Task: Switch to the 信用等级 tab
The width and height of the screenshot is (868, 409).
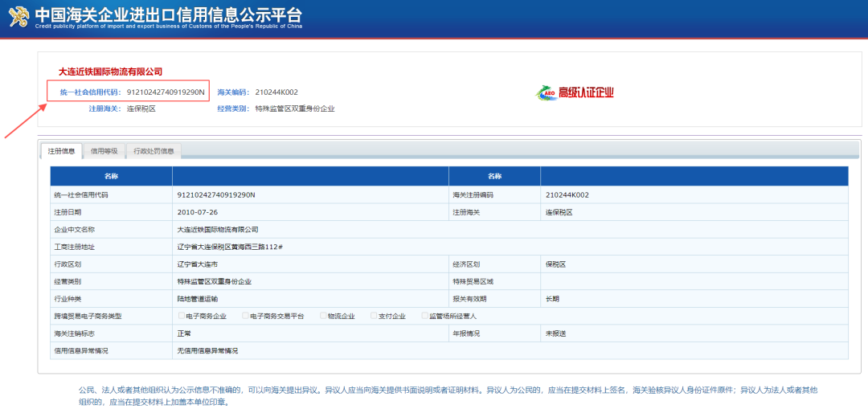Action: pos(104,150)
